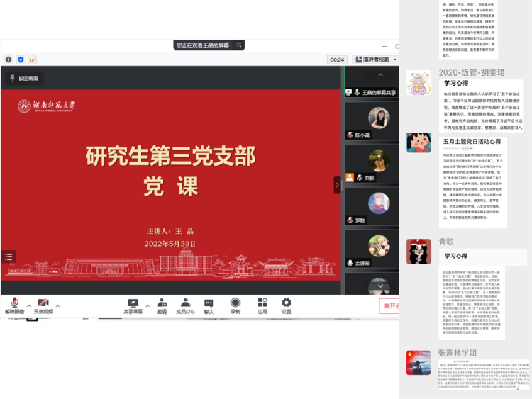Expand audio options arrow beside 解除静音

click(29, 306)
